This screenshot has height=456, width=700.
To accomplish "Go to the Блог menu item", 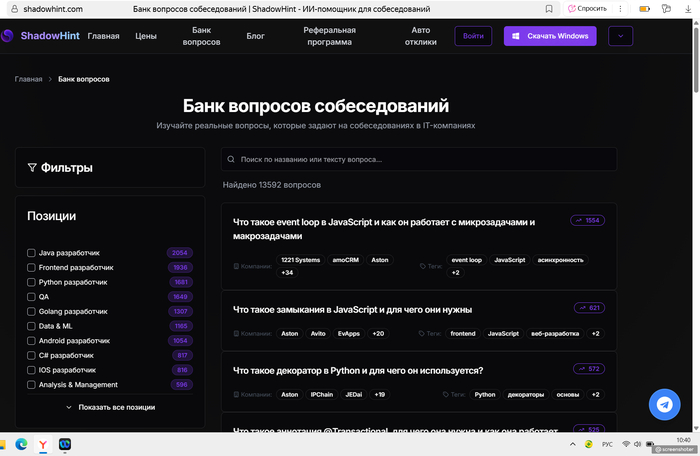I will tap(255, 36).
